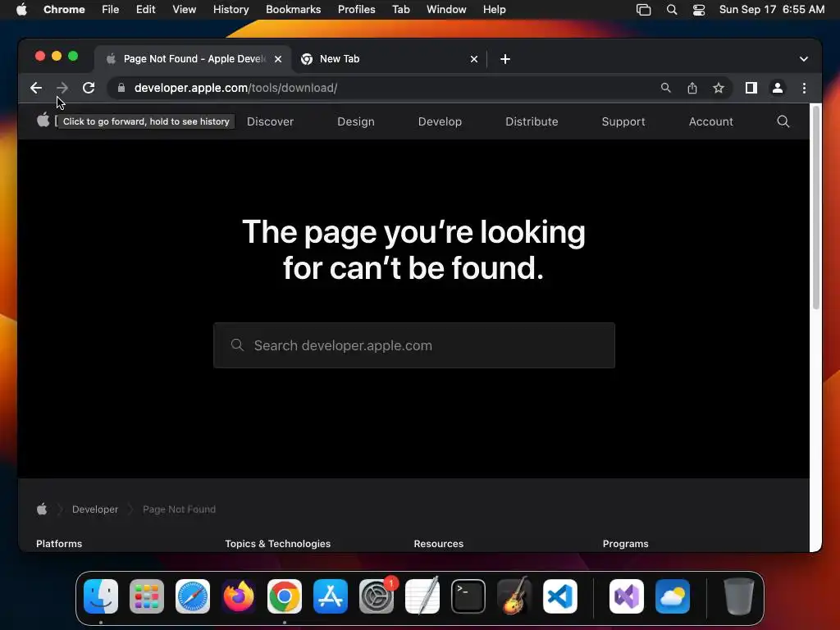Click the Chrome forward arrow button

click(x=62, y=88)
